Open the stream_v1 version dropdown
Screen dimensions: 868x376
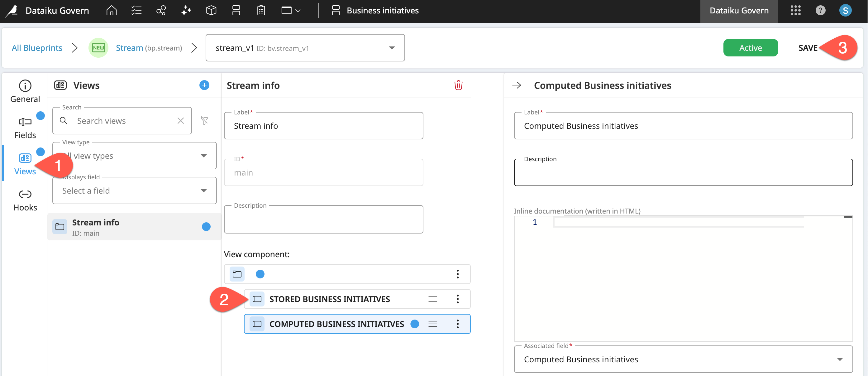point(391,48)
